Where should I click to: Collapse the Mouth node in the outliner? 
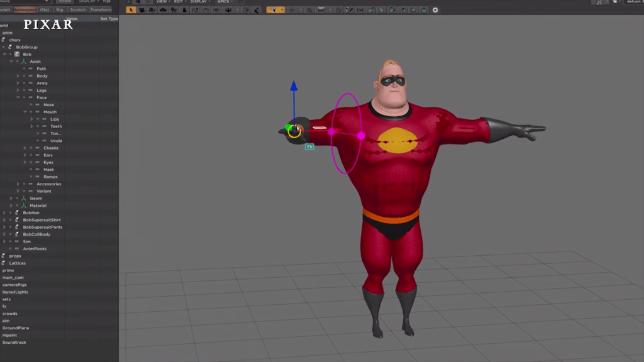tap(26, 111)
